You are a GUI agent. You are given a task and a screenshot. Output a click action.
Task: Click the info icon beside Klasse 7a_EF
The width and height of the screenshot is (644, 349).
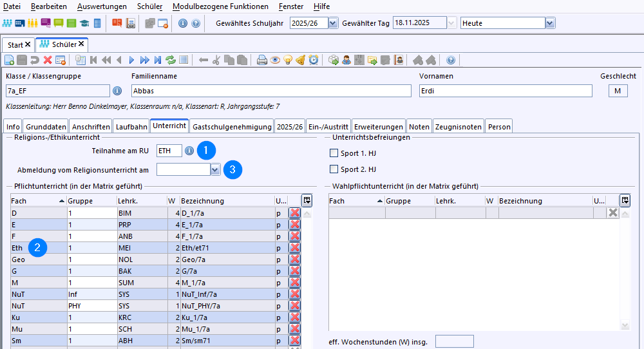pyautogui.click(x=117, y=91)
